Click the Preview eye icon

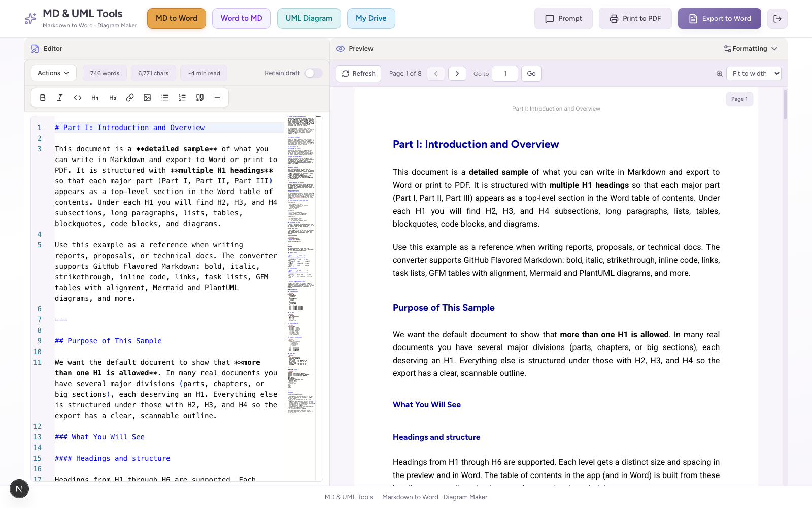tap(341, 49)
